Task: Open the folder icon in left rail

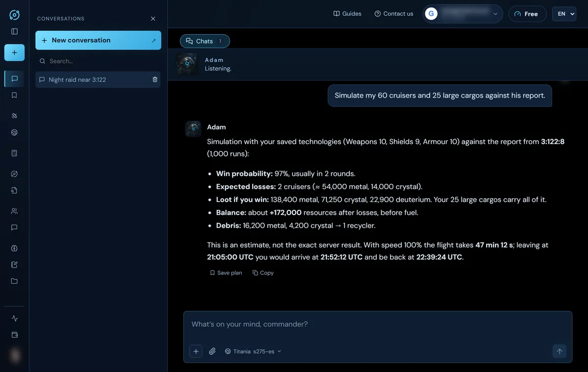Action: [x=14, y=281]
